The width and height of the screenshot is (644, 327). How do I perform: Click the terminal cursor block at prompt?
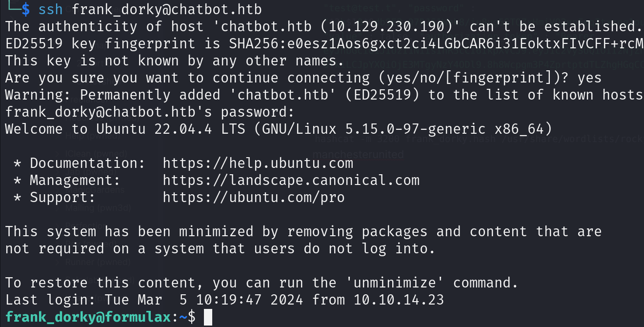(x=208, y=317)
